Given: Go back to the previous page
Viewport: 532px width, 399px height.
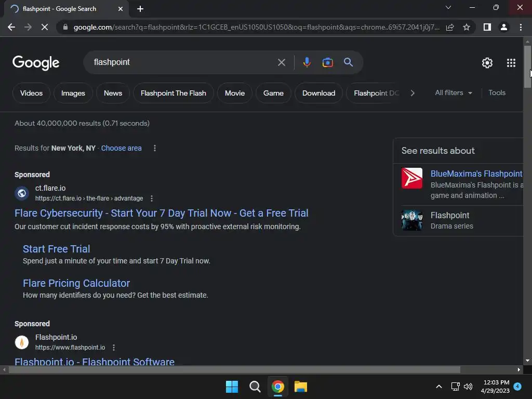Looking at the screenshot, I should tap(11, 27).
